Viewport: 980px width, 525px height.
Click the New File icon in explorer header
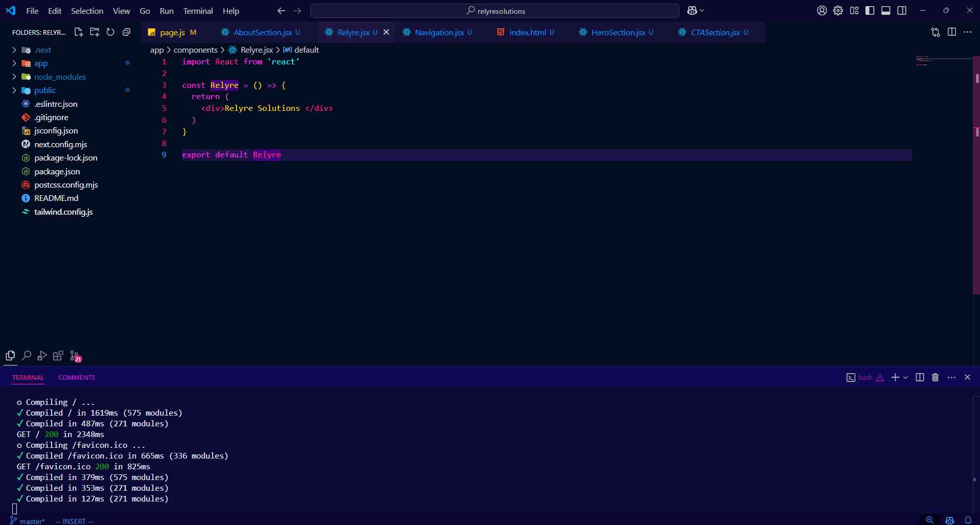pos(78,32)
